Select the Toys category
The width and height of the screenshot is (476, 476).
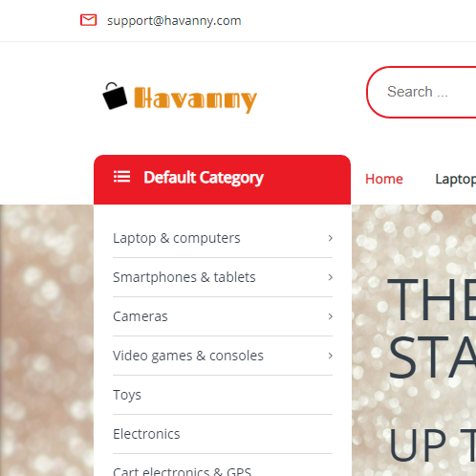(x=127, y=395)
